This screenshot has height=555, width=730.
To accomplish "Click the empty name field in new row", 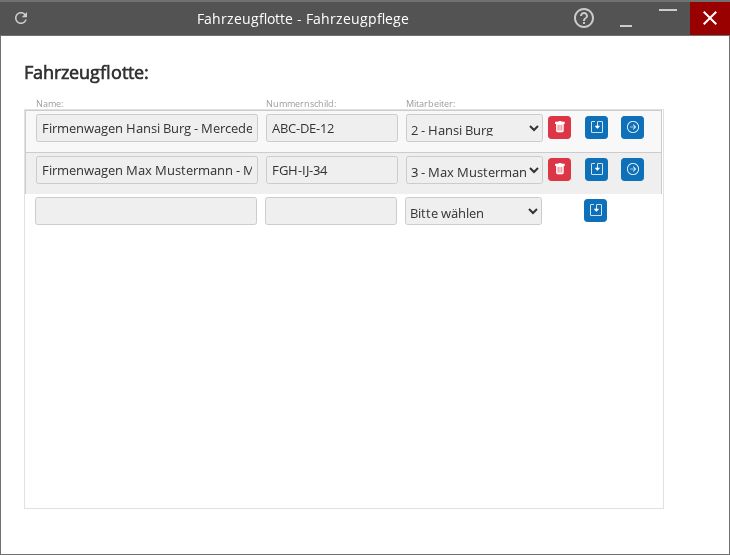I will [x=146, y=211].
